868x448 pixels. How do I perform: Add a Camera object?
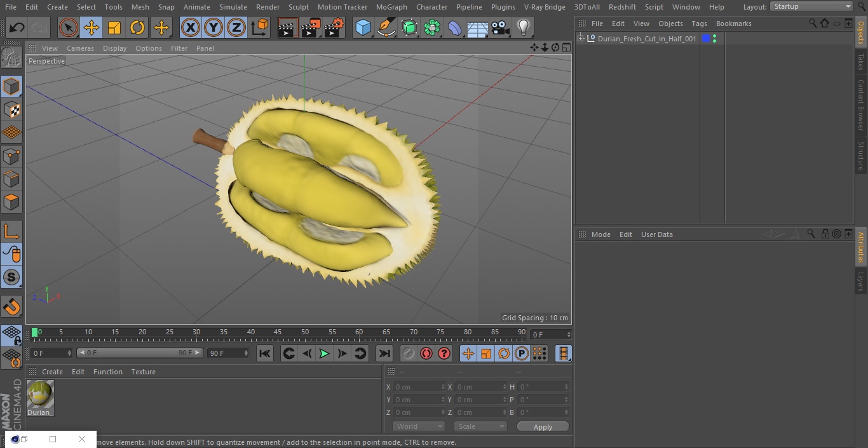(x=501, y=27)
